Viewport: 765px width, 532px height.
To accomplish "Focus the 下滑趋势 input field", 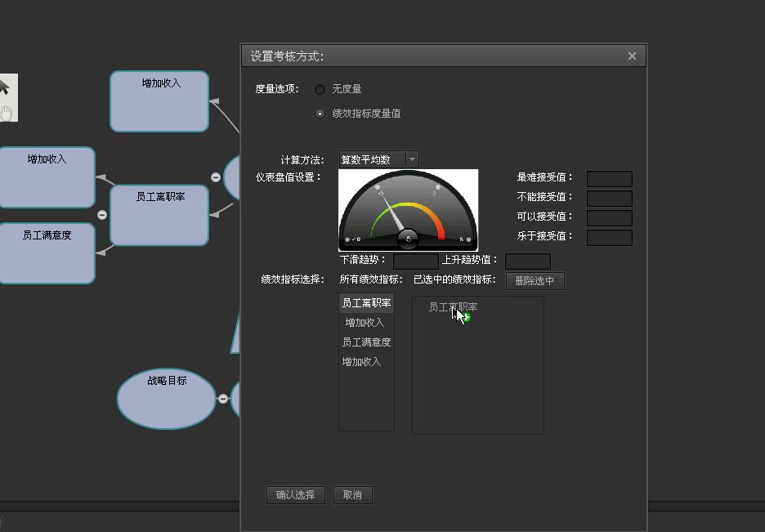I will click(416, 261).
